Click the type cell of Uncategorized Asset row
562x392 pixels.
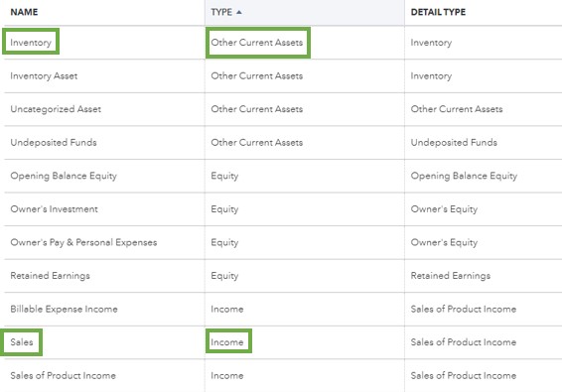[x=256, y=109]
